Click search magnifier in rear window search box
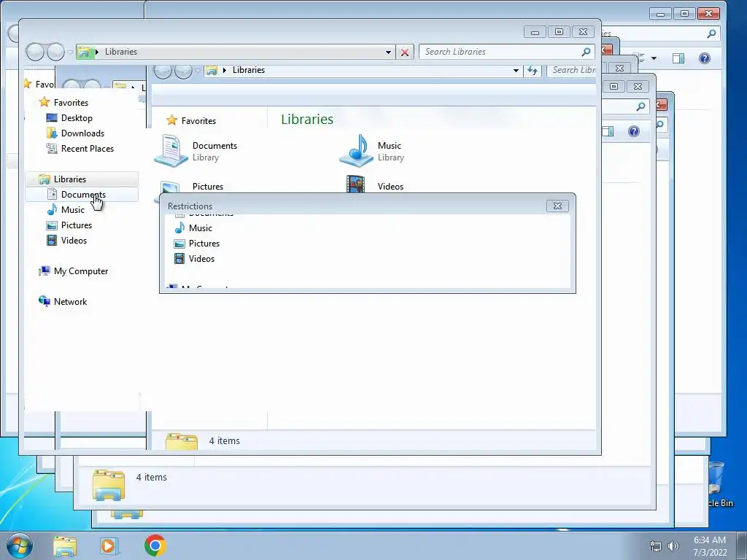The height and width of the screenshot is (560, 747). coord(711,34)
